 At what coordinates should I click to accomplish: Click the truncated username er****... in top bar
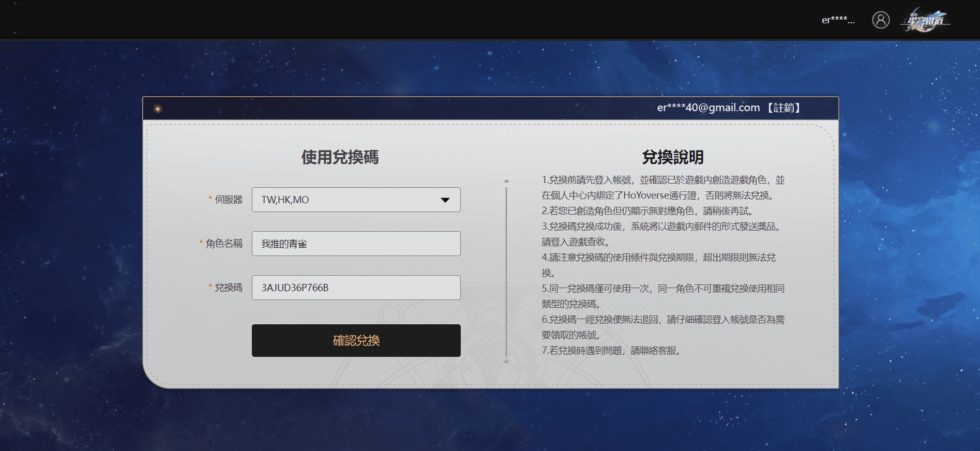(x=838, y=20)
